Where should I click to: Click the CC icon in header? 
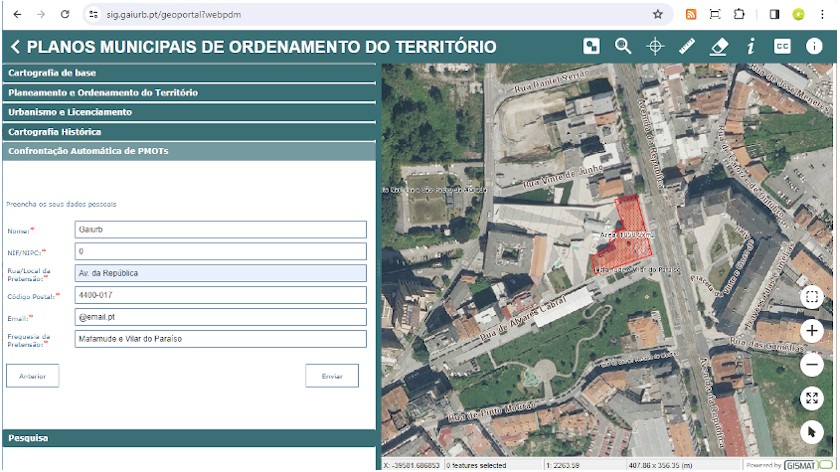782,46
